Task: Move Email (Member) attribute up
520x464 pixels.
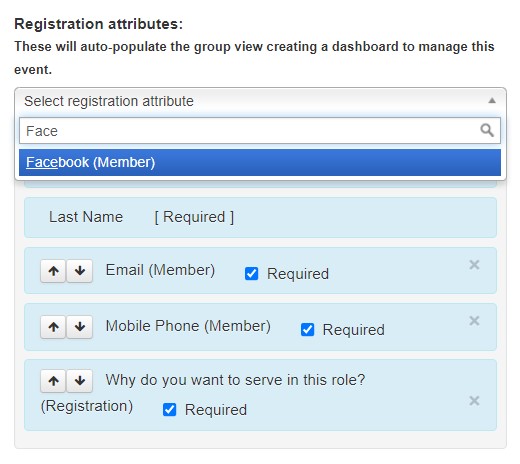Action: pyautogui.click(x=53, y=271)
